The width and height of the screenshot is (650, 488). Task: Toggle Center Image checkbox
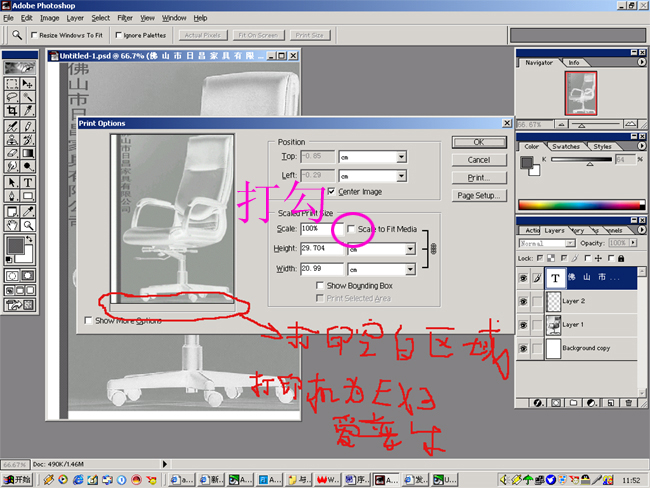pyautogui.click(x=331, y=191)
